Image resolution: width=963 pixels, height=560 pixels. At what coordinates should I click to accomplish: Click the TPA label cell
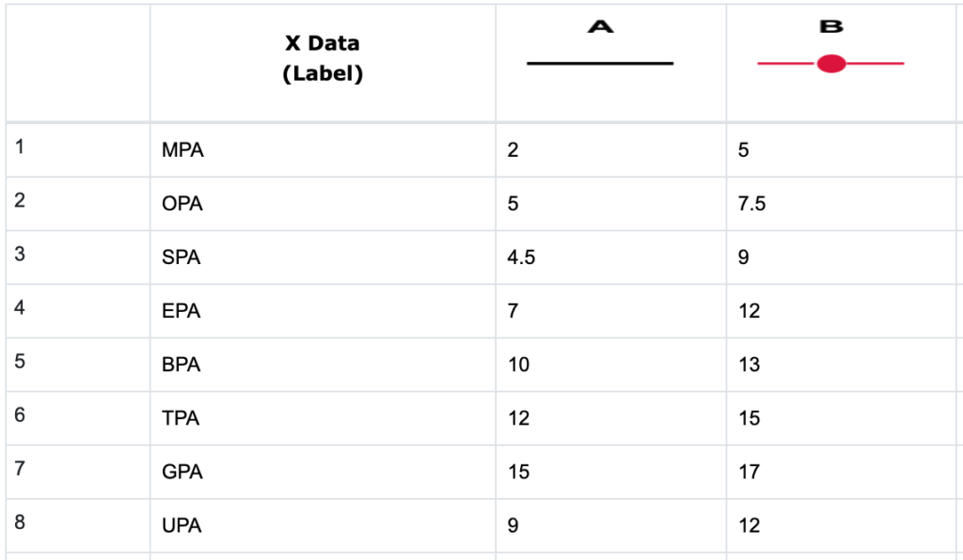tap(181, 418)
